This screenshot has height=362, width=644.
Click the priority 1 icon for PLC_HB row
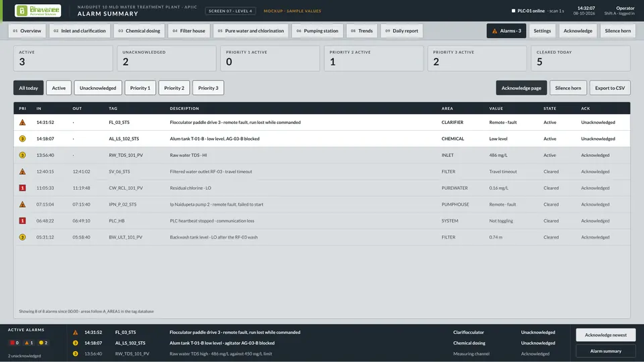[x=23, y=221]
